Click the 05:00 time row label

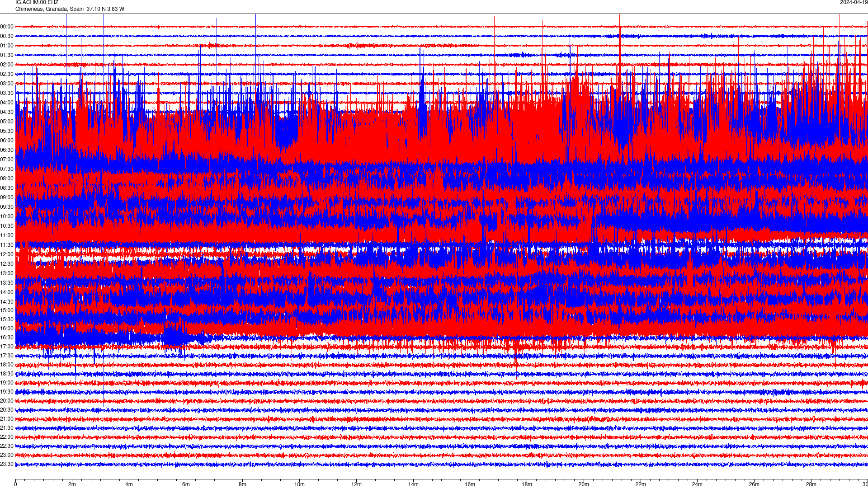point(7,122)
